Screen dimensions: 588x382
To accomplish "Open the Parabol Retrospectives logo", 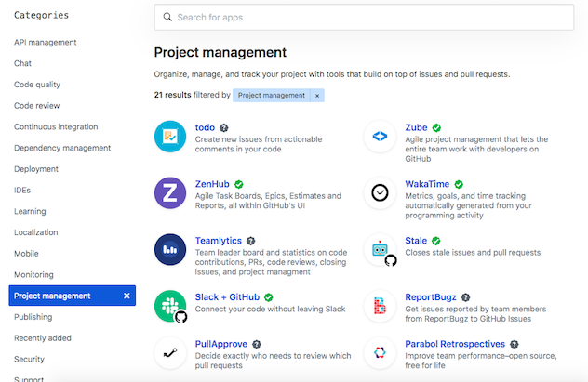I will (x=380, y=353).
